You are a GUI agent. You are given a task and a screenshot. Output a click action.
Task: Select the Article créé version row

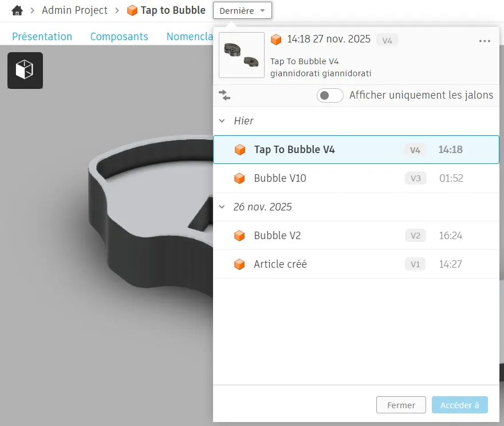(356, 264)
